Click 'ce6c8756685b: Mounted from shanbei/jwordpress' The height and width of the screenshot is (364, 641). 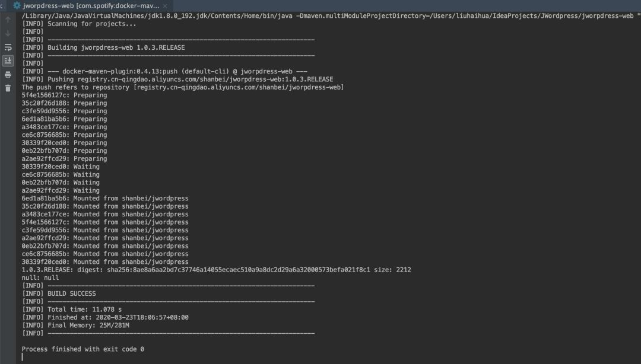[x=105, y=254]
